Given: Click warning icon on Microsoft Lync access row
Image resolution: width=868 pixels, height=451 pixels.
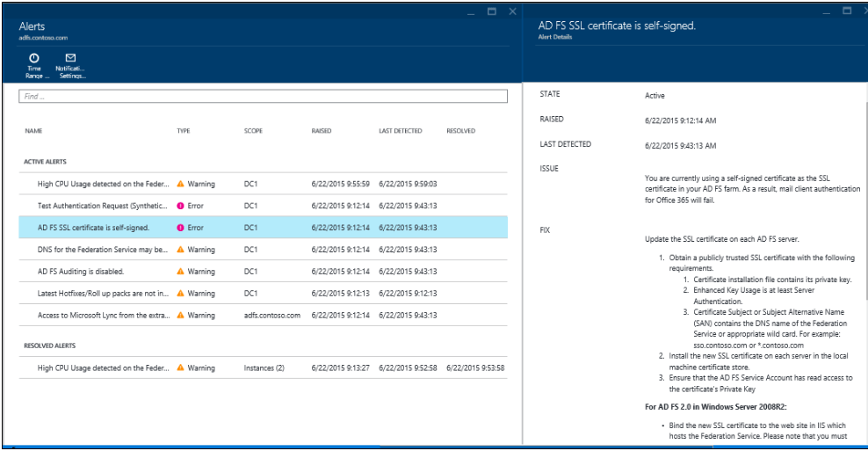Looking at the screenshot, I should pos(181,316).
